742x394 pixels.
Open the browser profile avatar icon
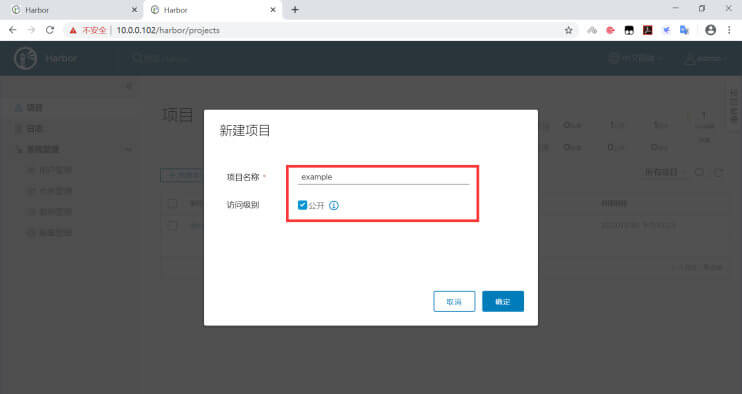[710, 30]
